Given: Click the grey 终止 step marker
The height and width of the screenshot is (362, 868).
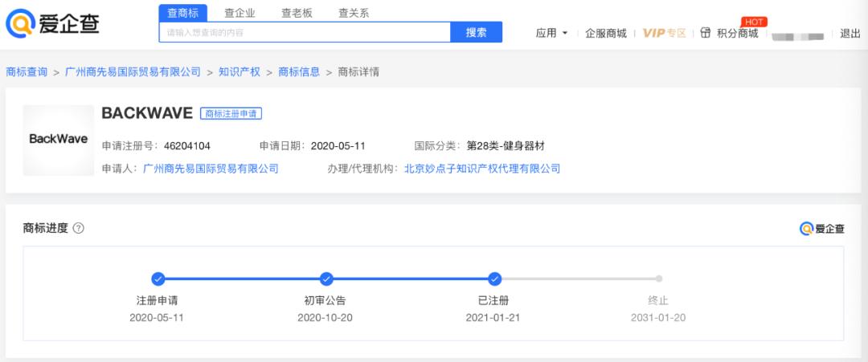Looking at the screenshot, I should point(659,279).
